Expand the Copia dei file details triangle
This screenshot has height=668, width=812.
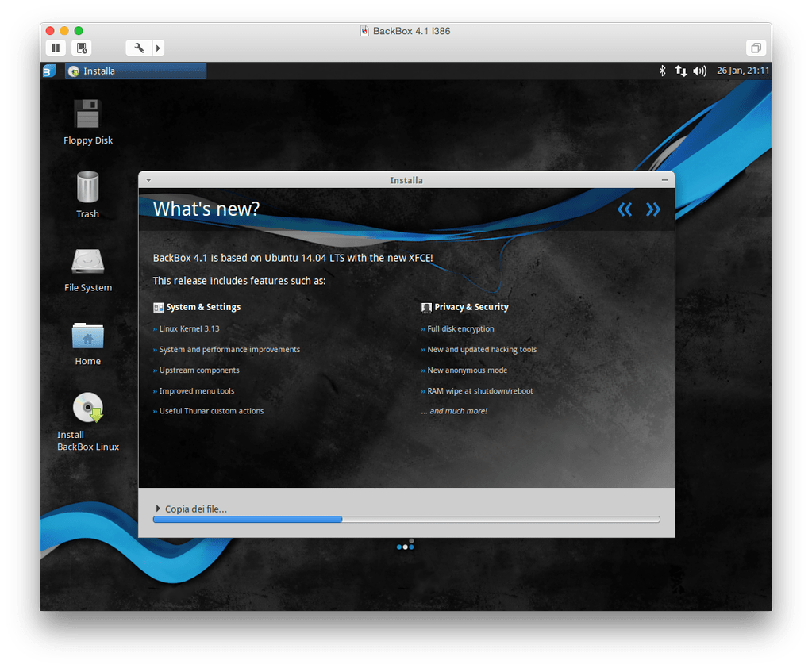pyautogui.click(x=158, y=509)
